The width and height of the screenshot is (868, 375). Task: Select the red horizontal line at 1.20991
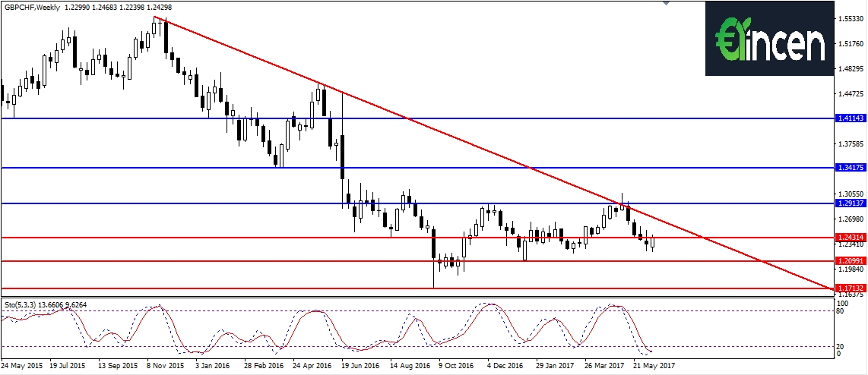(x=417, y=260)
